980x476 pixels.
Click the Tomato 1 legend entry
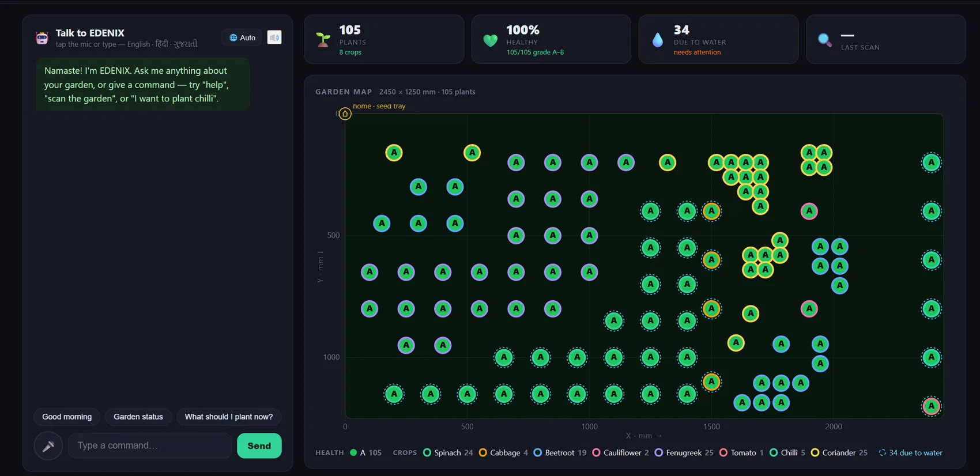(x=741, y=453)
